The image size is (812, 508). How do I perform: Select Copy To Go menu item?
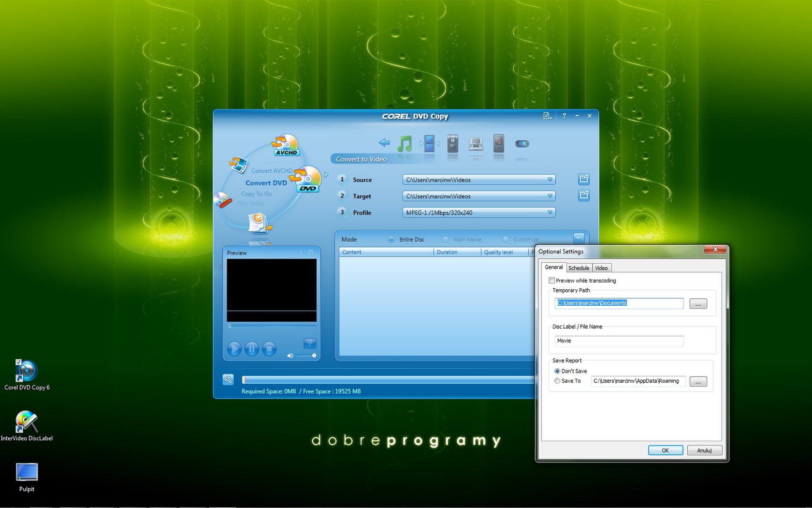pos(256,194)
